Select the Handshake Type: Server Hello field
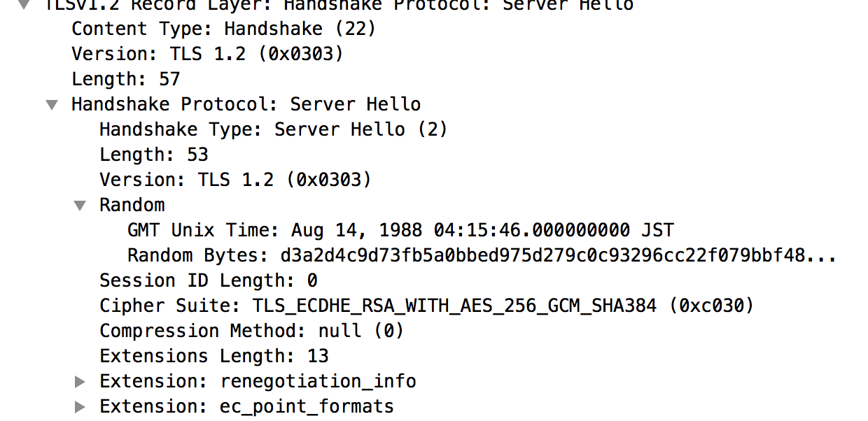The height and width of the screenshot is (421, 868). point(273,129)
